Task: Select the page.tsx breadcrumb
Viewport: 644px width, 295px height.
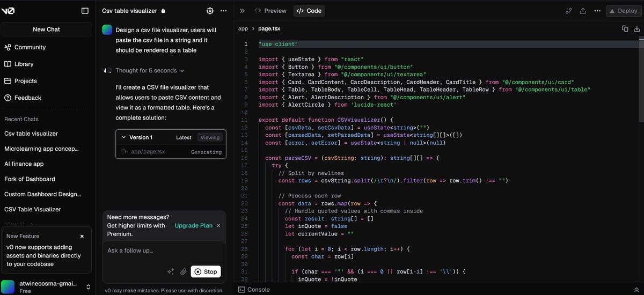Action: point(269,29)
